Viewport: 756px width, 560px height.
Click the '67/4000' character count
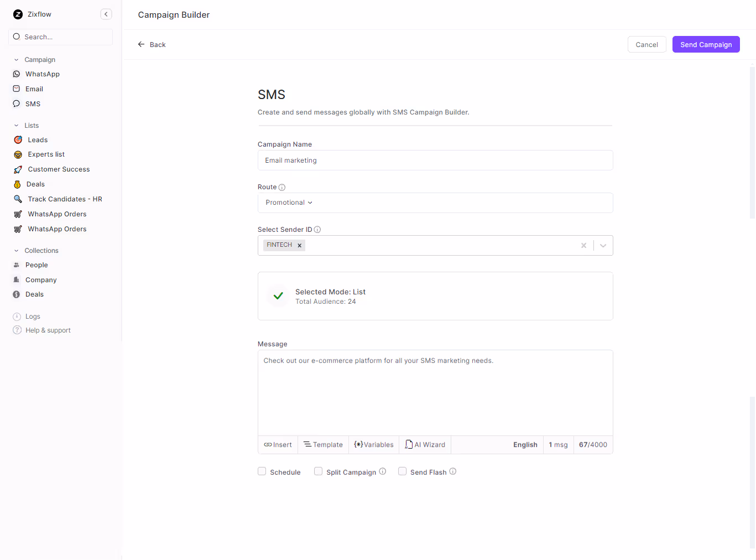[x=593, y=445]
